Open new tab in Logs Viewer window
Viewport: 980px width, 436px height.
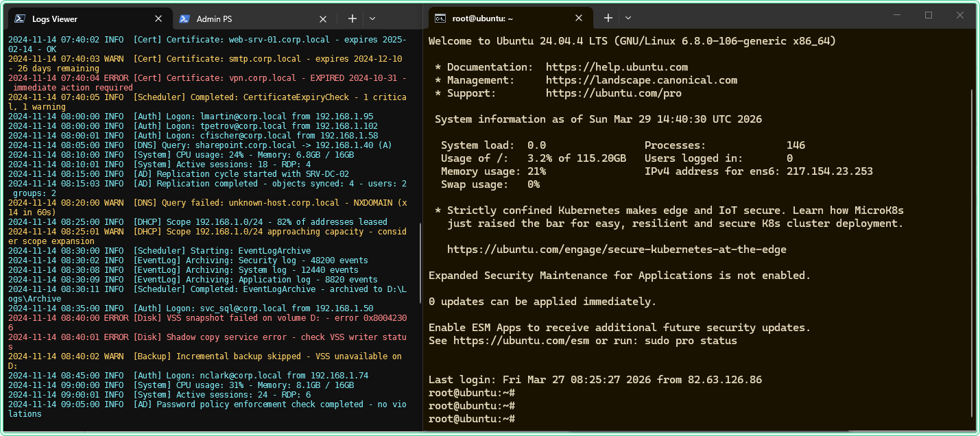[352, 19]
